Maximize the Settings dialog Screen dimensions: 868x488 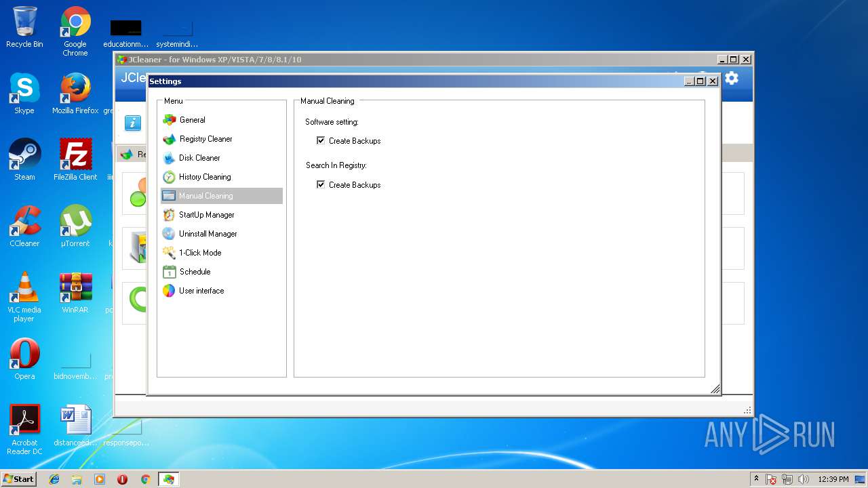click(701, 81)
